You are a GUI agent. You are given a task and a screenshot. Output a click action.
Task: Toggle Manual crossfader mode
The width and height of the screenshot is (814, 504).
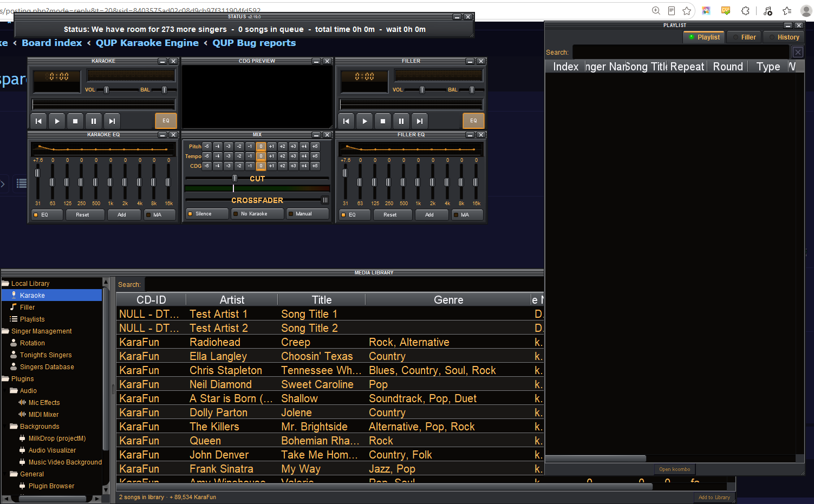[x=308, y=214]
